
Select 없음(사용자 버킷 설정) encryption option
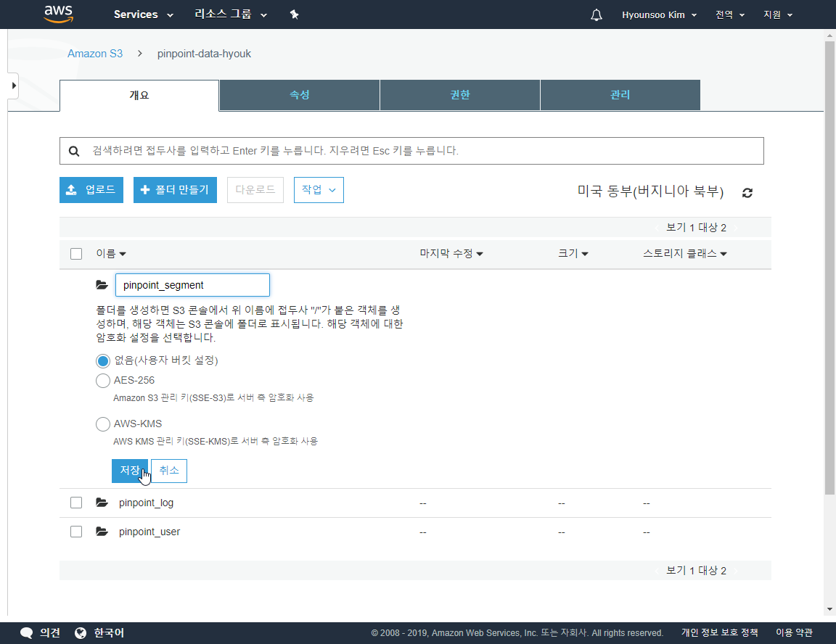(x=103, y=360)
